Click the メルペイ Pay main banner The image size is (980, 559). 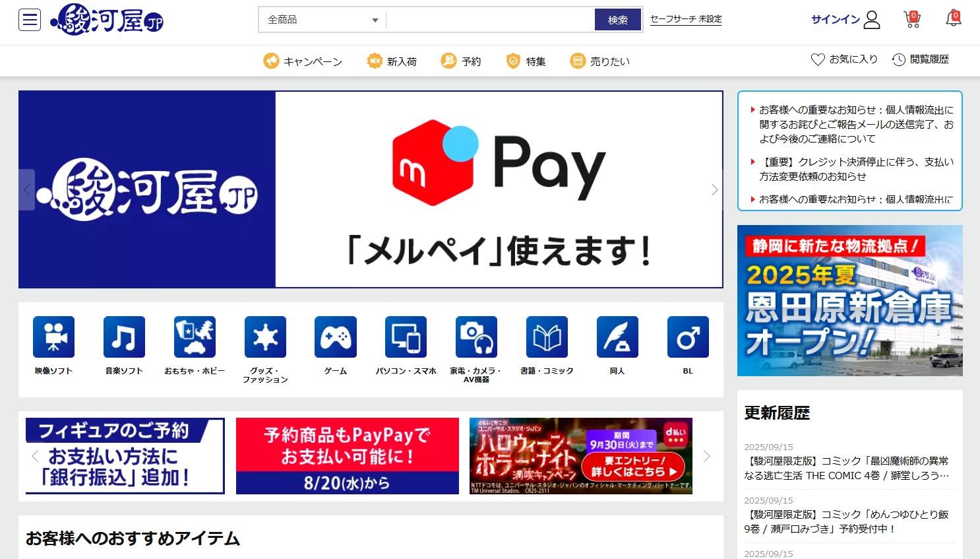(x=371, y=189)
